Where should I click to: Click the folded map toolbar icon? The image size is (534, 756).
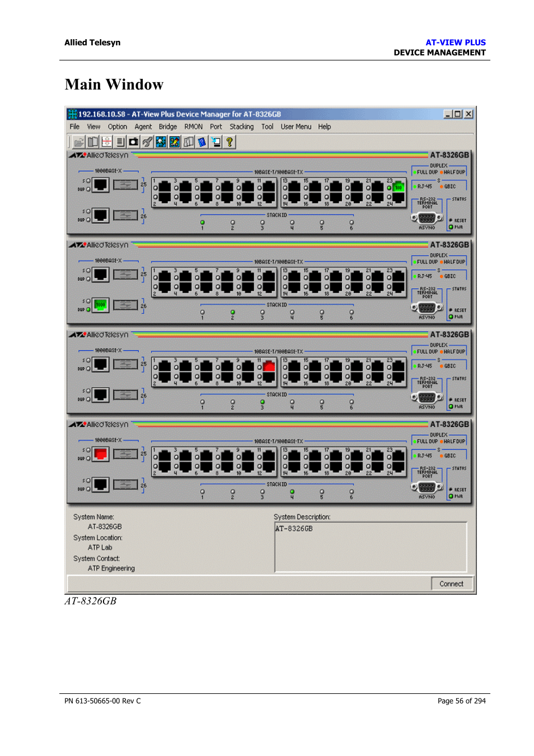(x=189, y=142)
